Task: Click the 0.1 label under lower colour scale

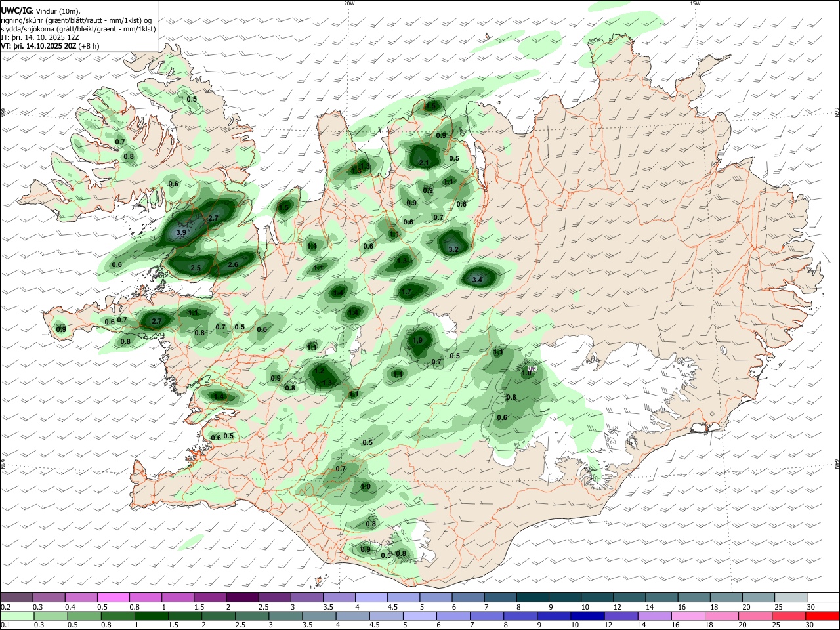Action: pyautogui.click(x=5, y=625)
